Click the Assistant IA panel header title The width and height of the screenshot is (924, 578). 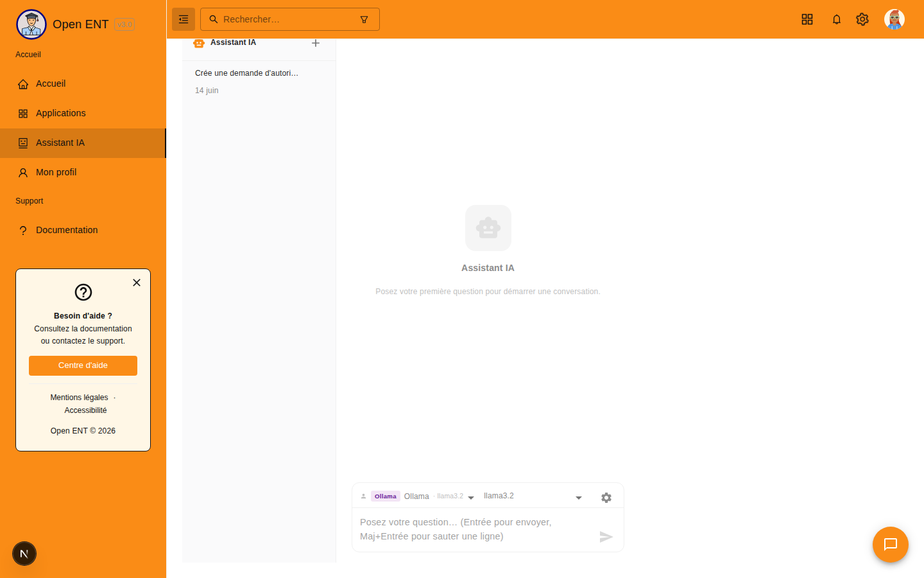pos(234,42)
